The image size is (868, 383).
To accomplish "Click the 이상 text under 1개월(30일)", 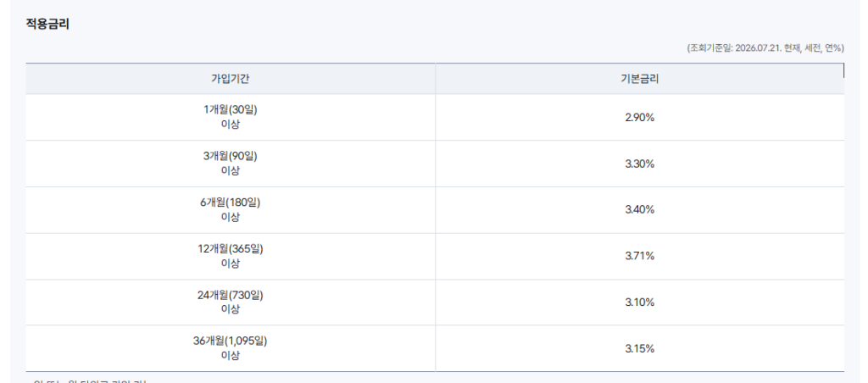I will (x=231, y=125).
